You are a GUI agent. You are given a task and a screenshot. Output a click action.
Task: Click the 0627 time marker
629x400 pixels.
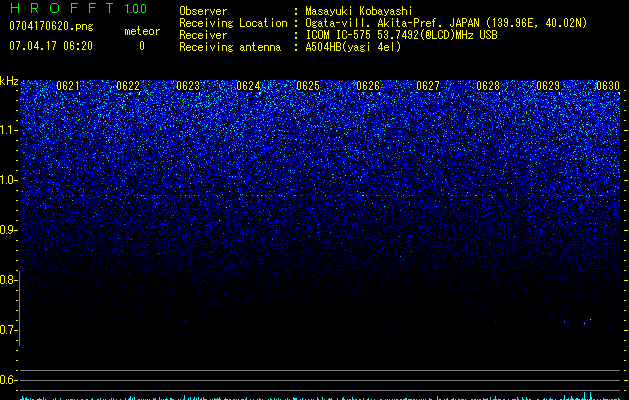pyautogui.click(x=428, y=86)
